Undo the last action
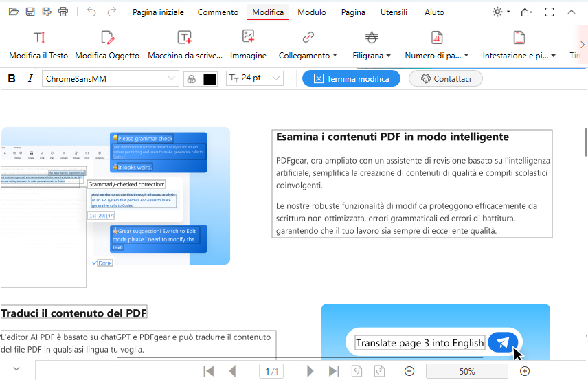Viewport: 588px width, 380px height. click(91, 12)
